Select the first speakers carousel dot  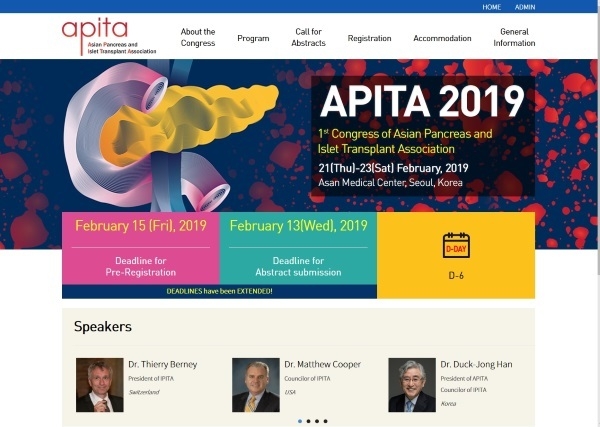pyautogui.click(x=300, y=421)
